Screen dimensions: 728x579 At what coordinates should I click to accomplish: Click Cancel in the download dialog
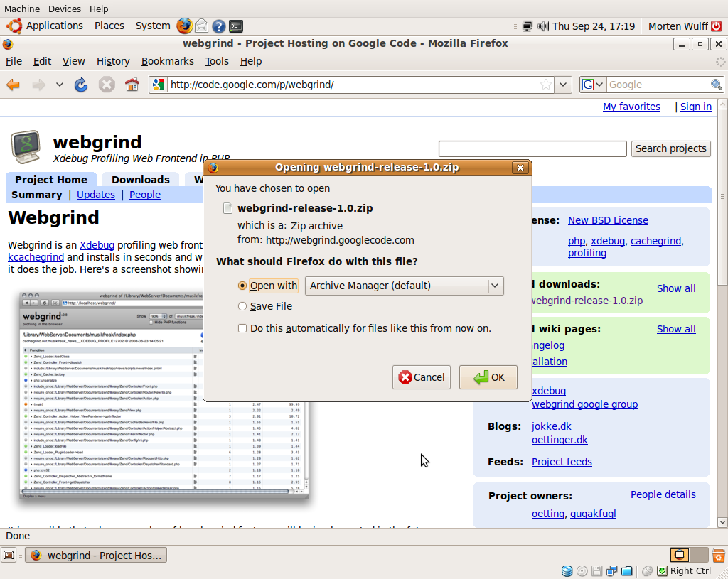click(421, 377)
